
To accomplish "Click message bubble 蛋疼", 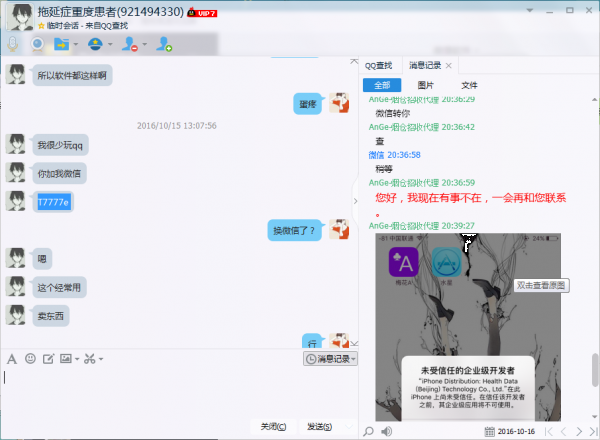I will tap(308, 104).
